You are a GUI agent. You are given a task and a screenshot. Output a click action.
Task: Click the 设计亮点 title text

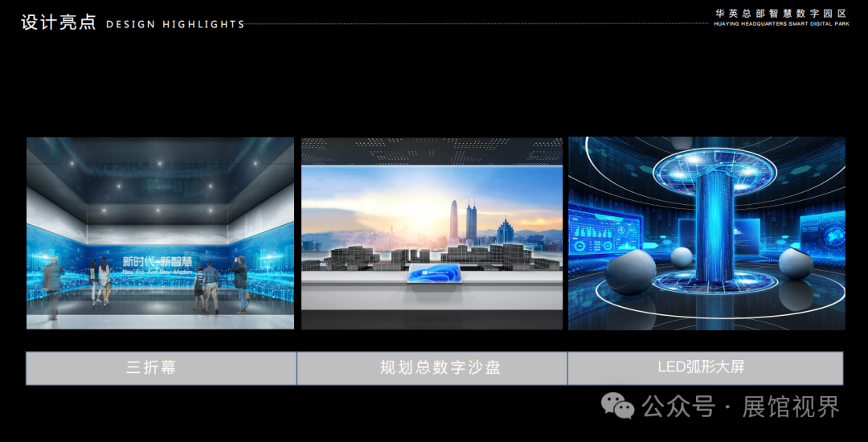[x=59, y=23]
